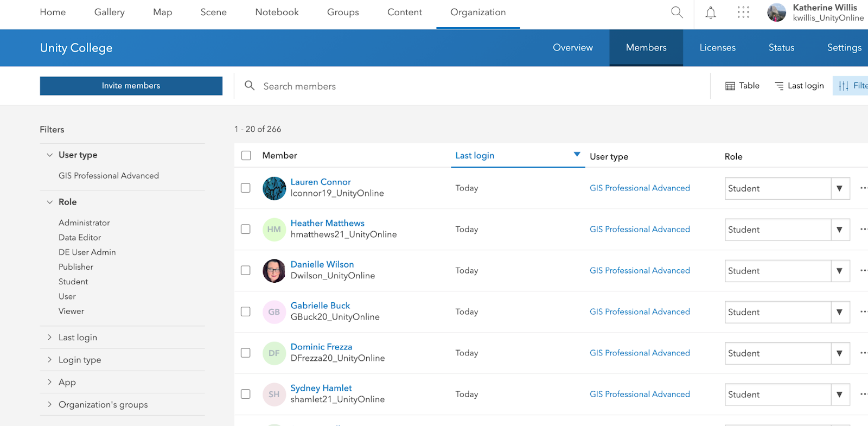The width and height of the screenshot is (868, 426).
Task: Click the Invite members button
Action: [131, 86]
